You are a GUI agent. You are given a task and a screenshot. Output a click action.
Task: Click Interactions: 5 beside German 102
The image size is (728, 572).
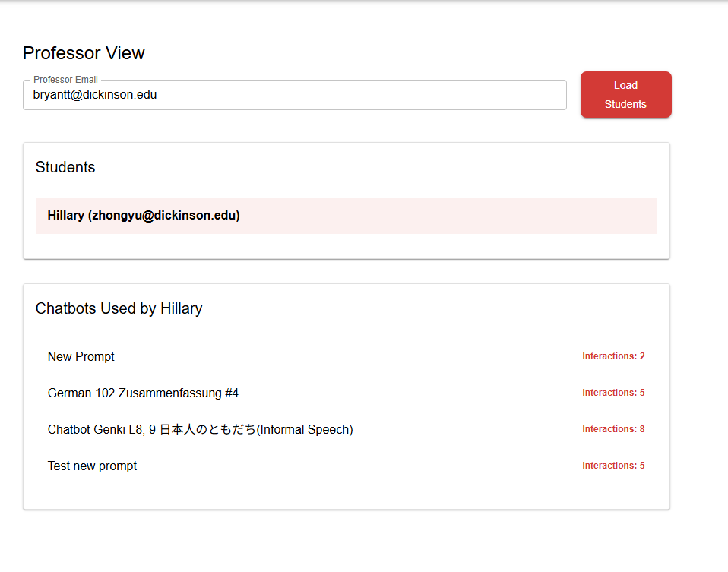tap(613, 393)
